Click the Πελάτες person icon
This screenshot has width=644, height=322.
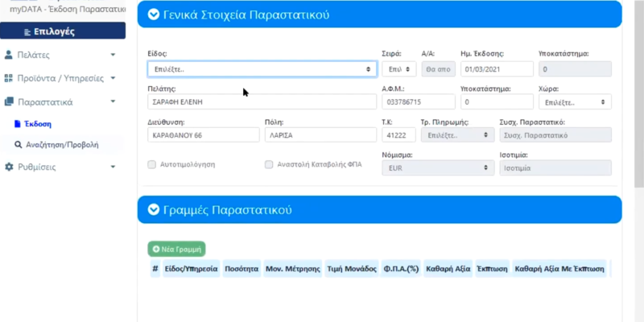point(8,55)
